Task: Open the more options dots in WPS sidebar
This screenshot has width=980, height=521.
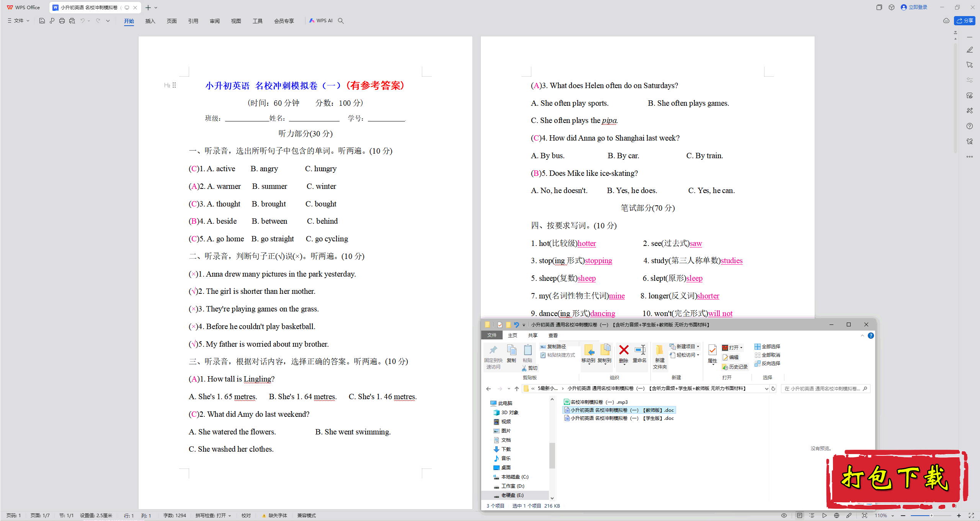Action: click(x=970, y=157)
